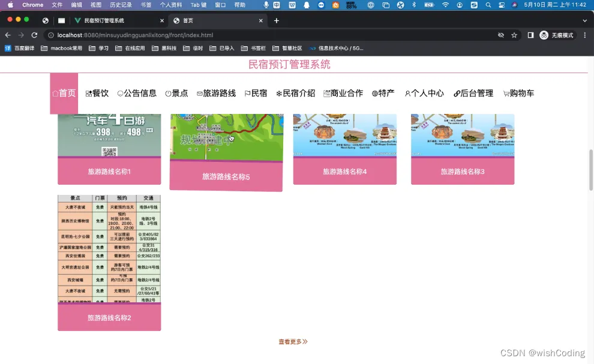594x364 pixels.
Task: Click the 旅游路线名称1 card label
Action: pos(109,172)
